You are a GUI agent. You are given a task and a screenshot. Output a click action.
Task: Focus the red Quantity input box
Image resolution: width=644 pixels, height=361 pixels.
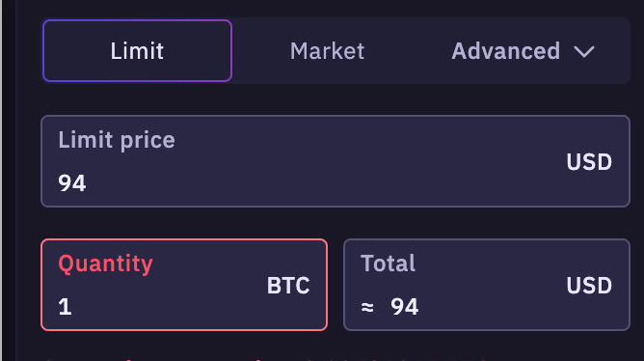[184, 285]
